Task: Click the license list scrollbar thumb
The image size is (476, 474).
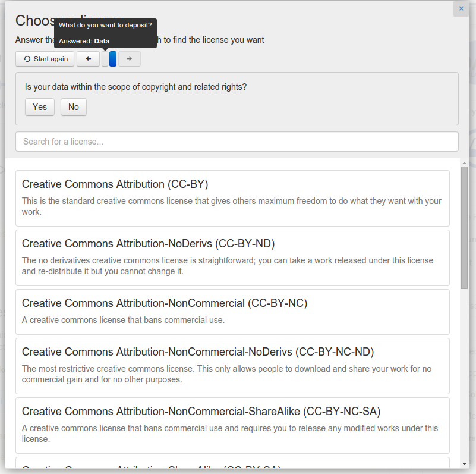Action: point(464,226)
